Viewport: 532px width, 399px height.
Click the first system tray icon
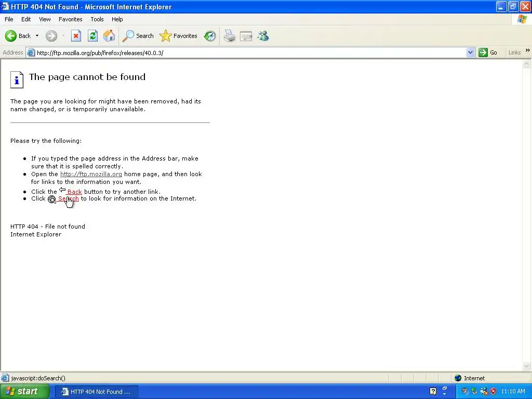coord(465,392)
